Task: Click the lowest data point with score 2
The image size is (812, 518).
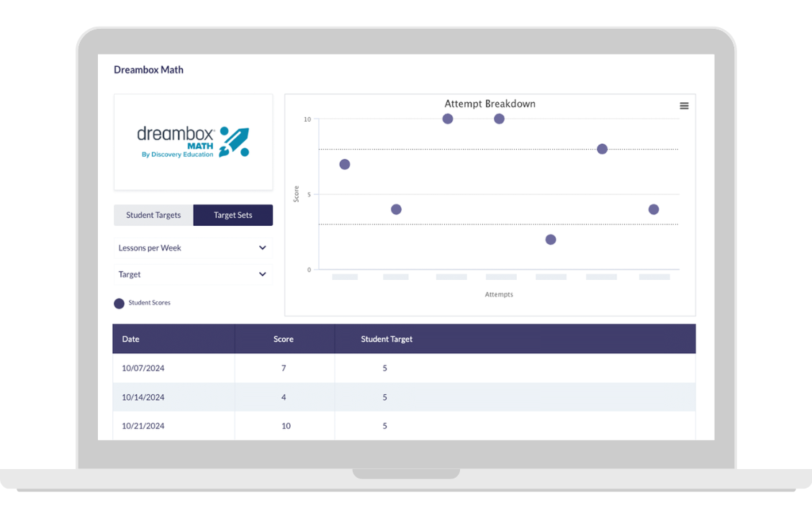Action: click(x=551, y=240)
